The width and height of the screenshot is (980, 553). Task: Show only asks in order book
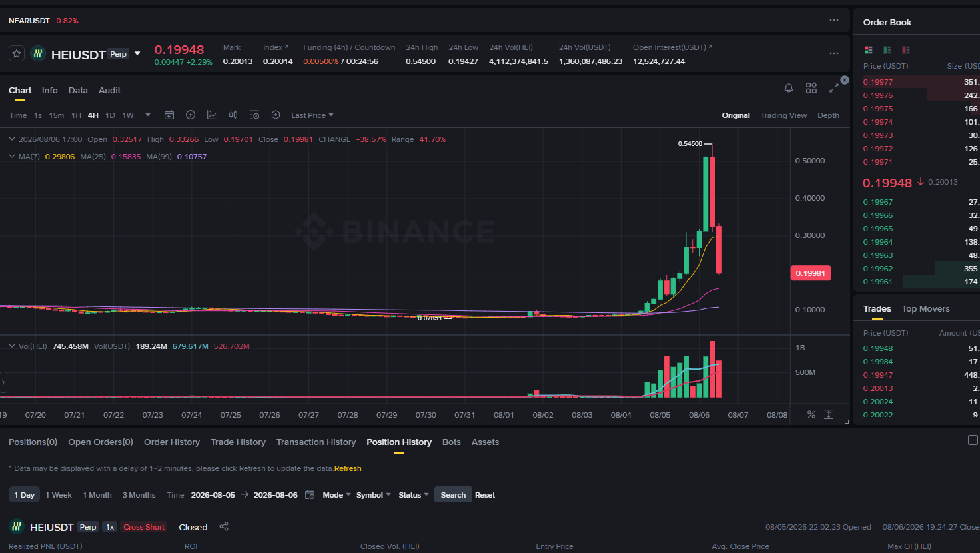click(906, 50)
